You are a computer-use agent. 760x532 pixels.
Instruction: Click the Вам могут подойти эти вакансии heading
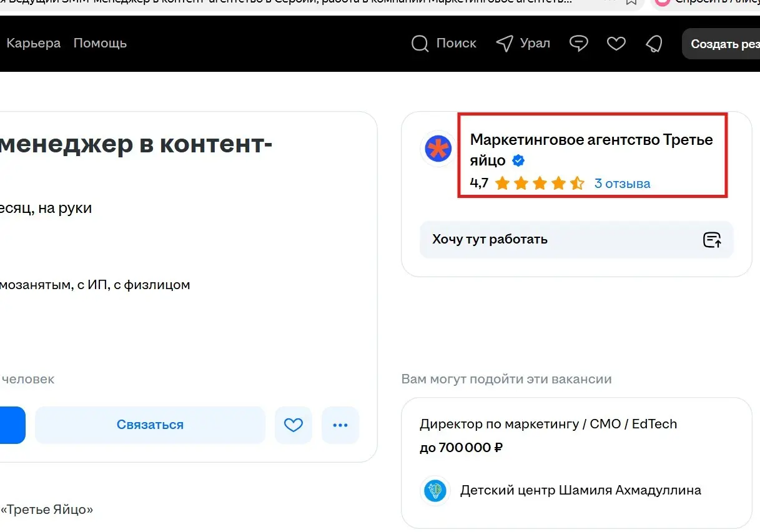coord(506,379)
